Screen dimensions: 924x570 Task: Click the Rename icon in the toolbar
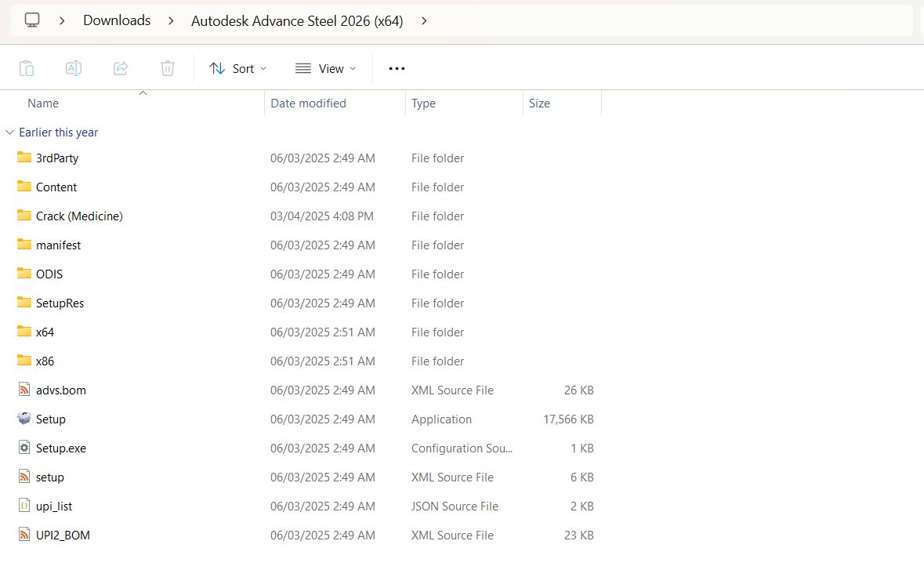74,68
